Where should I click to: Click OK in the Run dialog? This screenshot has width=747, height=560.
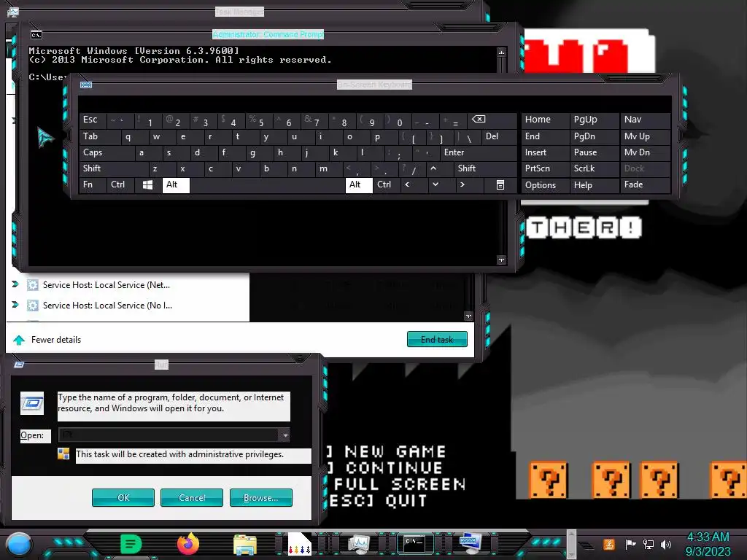[123, 497]
